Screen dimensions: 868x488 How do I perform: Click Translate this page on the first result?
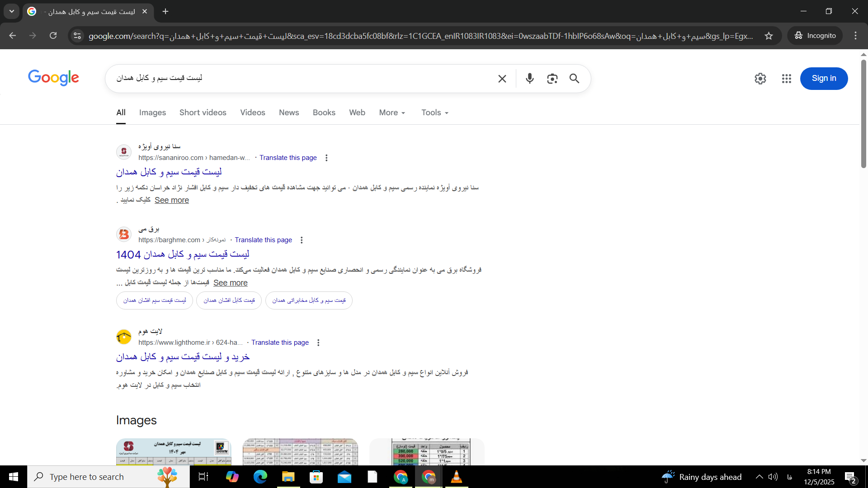[x=288, y=158]
